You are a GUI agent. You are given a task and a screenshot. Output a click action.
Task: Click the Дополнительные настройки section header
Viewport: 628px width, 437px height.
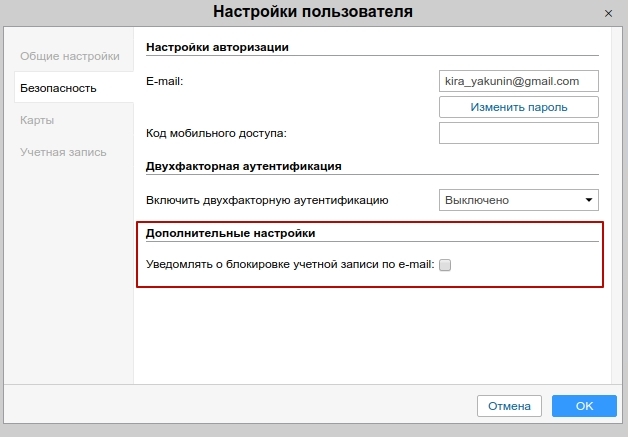click(230, 232)
